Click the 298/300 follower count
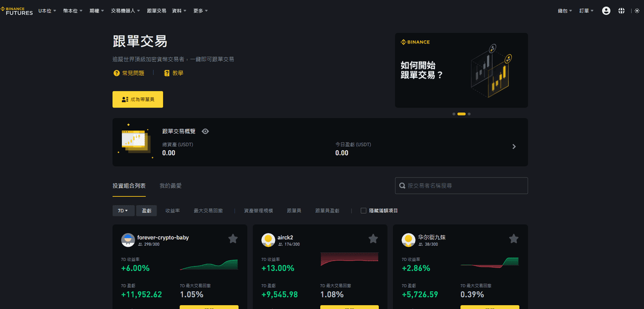The image size is (644, 309). tap(151, 245)
